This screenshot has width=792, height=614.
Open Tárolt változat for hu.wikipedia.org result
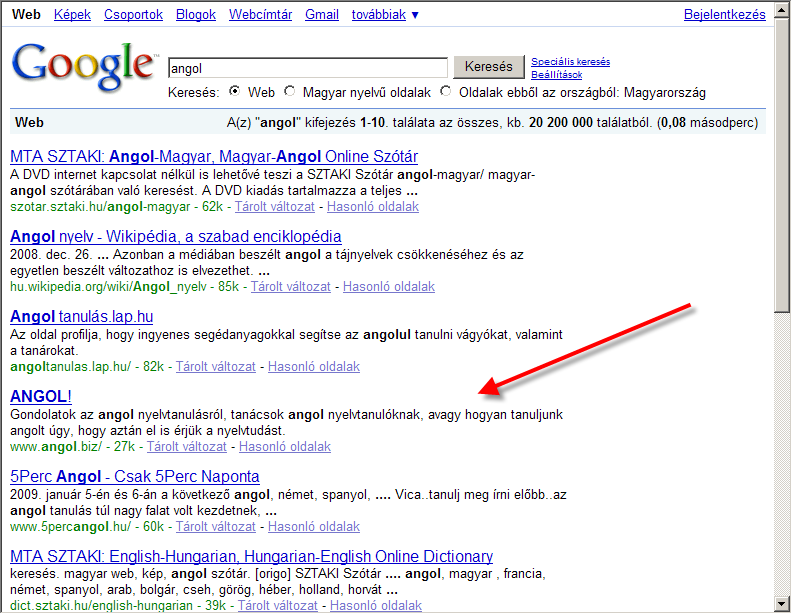pos(290,287)
